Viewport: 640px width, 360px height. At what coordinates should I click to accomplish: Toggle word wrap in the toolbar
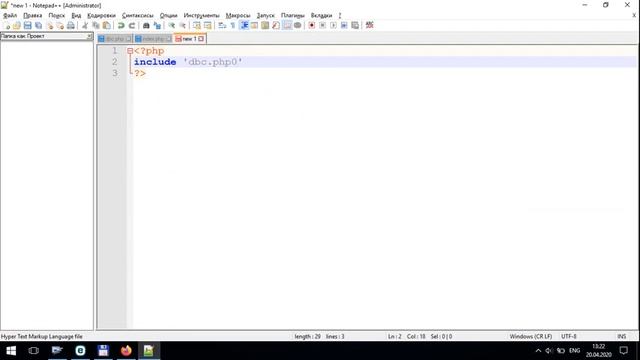click(x=222, y=25)
